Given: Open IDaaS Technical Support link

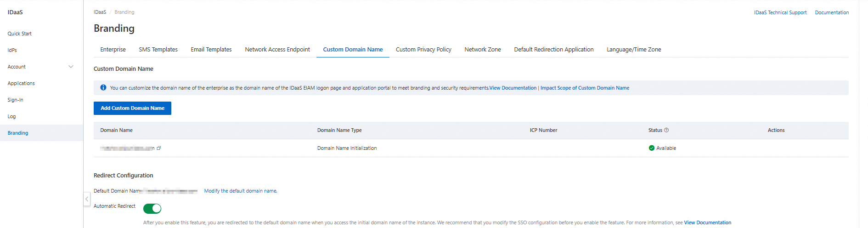Looking at the screenshot, I should click(780, 12).
